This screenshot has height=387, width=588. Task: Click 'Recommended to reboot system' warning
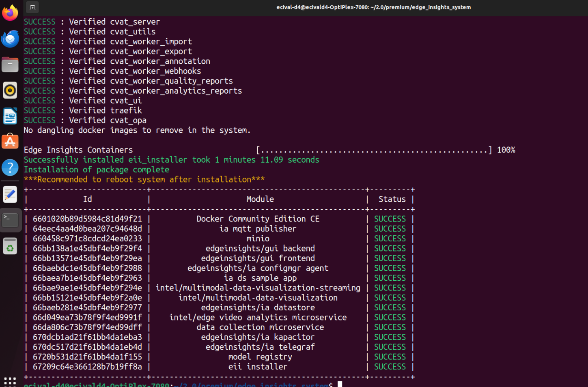144,179
